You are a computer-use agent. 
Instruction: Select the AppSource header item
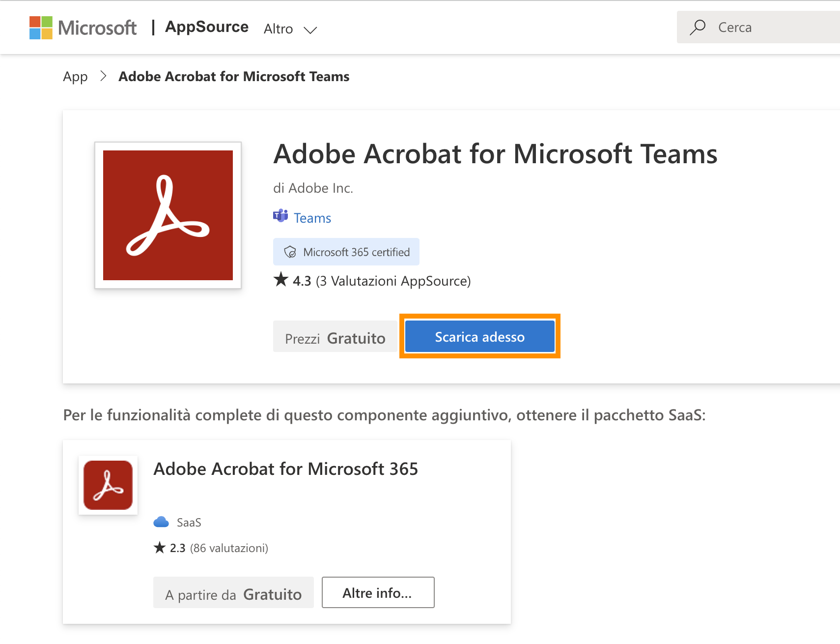(x=206, y=27)
